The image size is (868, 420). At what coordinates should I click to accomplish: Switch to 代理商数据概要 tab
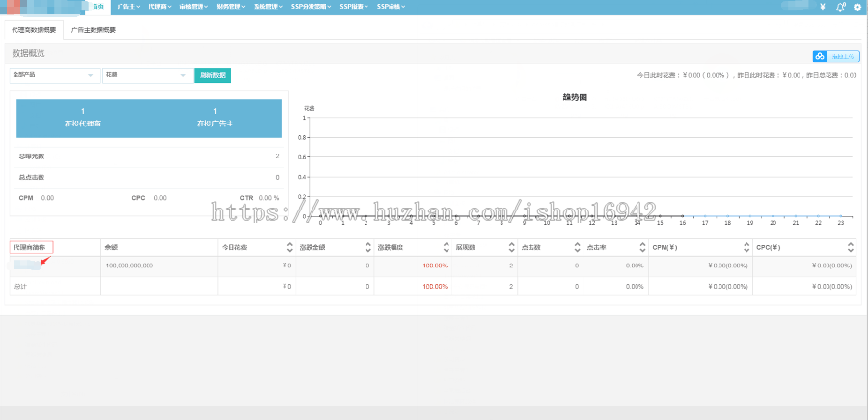[34, 30]
